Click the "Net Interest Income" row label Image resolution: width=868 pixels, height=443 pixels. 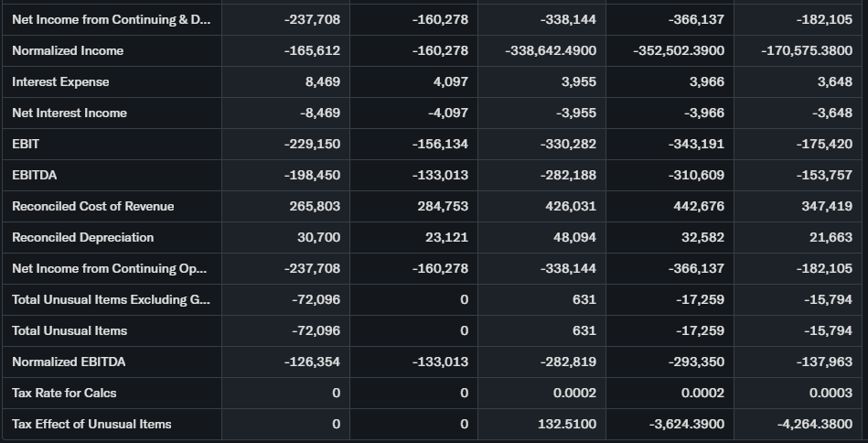(70, 113)
